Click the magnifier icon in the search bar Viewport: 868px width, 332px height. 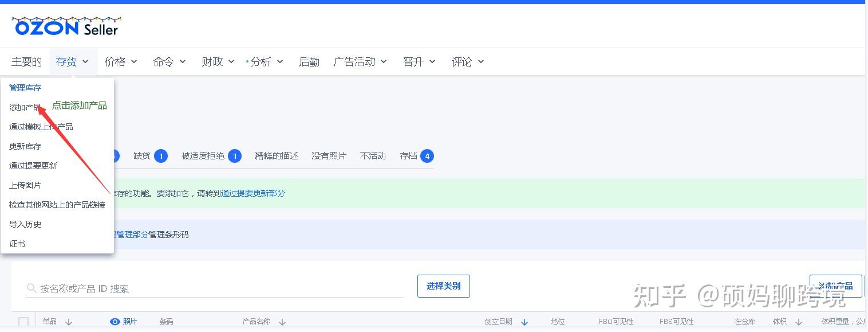(31, 288)
